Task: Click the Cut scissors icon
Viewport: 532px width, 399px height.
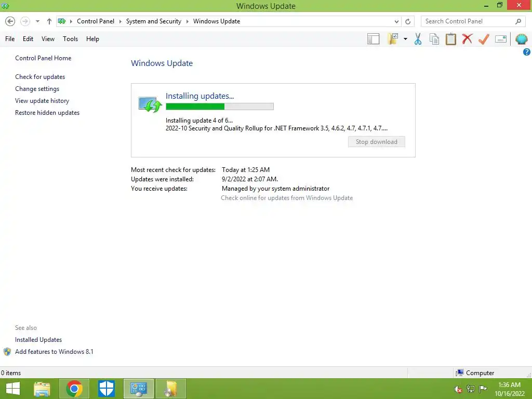Action: [x=418, y=39]
